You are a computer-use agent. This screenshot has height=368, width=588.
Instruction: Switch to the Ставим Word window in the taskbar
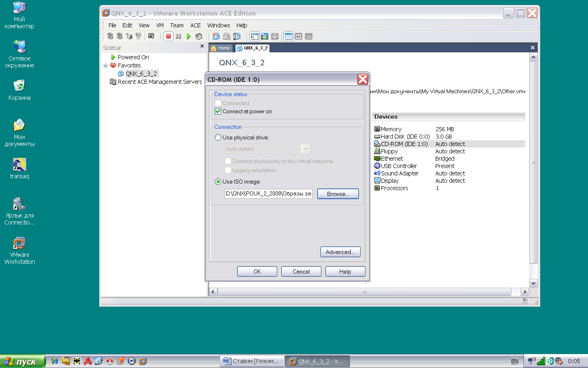tap(251, 361)
